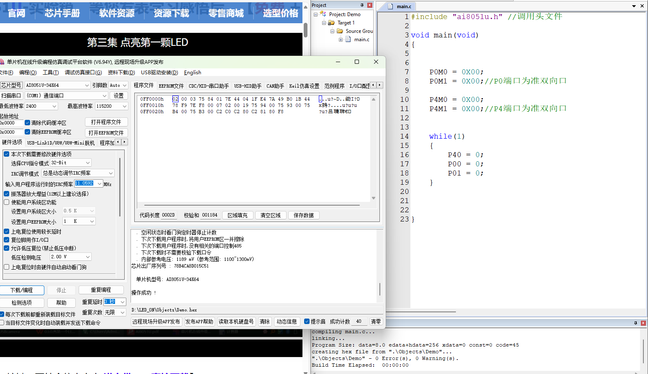Click the ISP programmer's title bar app icon
The image size is (648, 374).
(x=2, y=62)
